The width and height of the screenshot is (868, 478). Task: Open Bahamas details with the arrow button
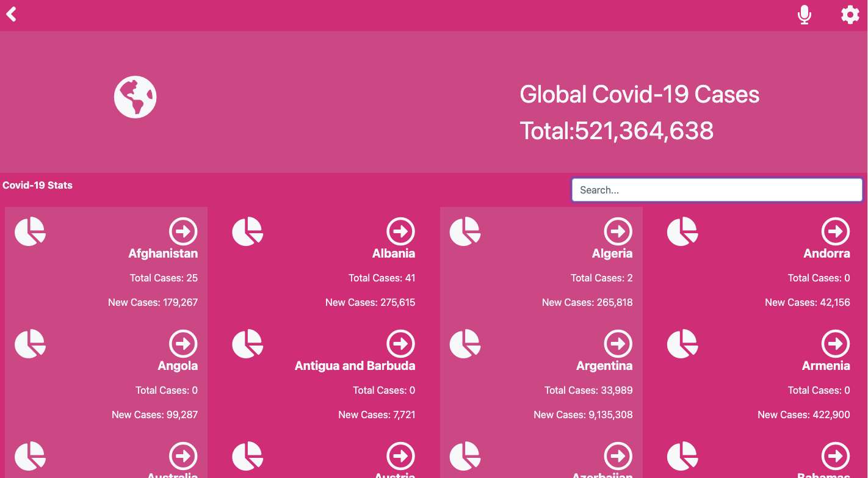836,456
